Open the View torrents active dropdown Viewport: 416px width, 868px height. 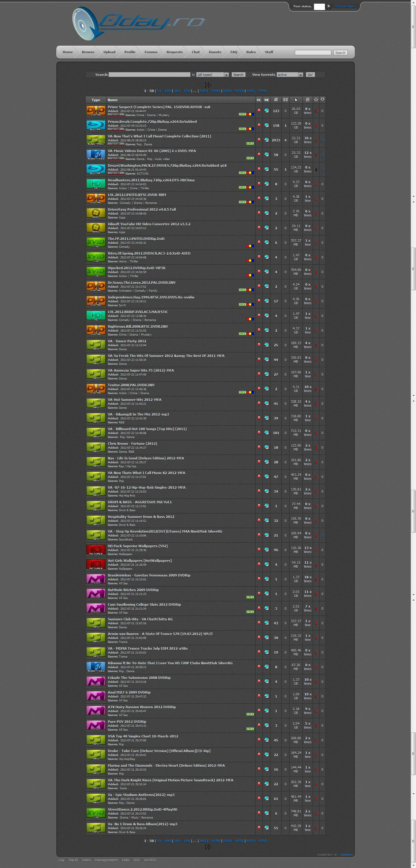point(290,74)
